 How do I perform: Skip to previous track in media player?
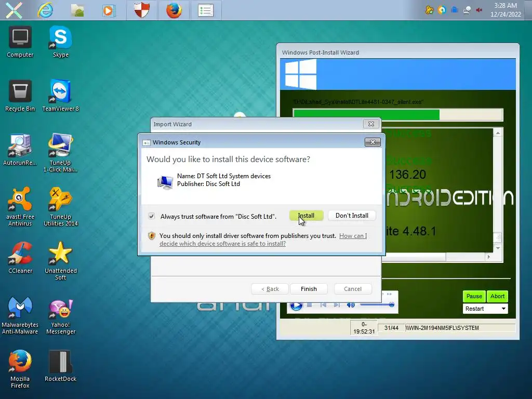(x=323, y=305)
